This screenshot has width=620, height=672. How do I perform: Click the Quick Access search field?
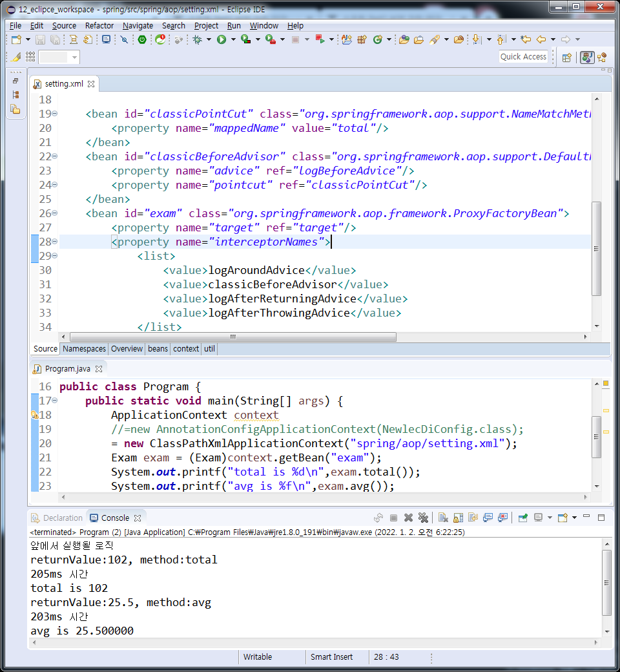tap(523, 57)
